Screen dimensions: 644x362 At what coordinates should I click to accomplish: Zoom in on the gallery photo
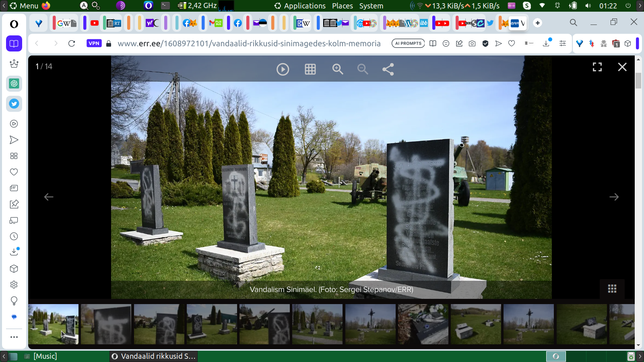[x=337, y=69]
